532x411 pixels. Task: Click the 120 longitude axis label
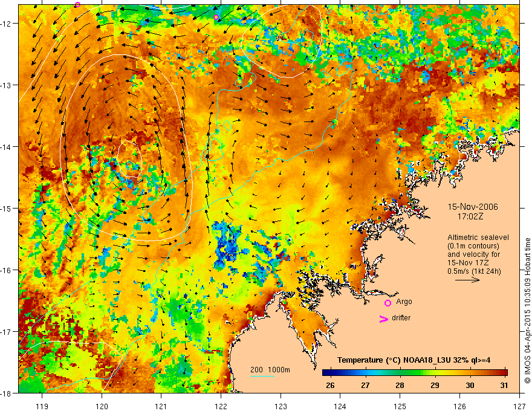102,406
